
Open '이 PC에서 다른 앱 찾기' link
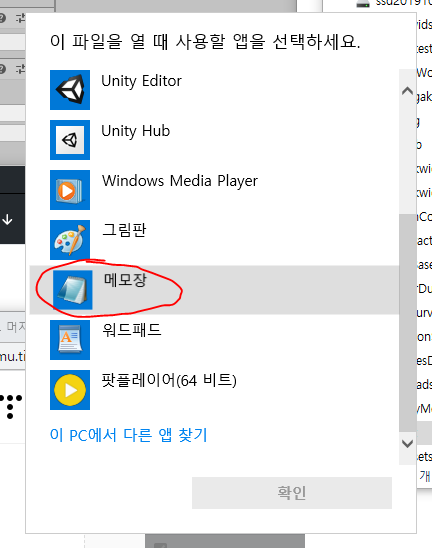pos(129,435)
